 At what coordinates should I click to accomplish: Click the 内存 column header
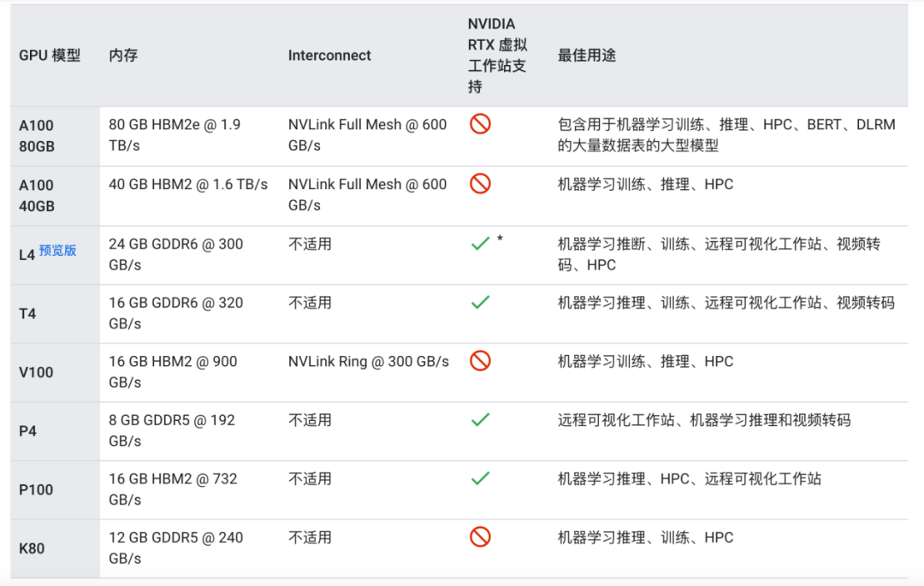point(123,56)
